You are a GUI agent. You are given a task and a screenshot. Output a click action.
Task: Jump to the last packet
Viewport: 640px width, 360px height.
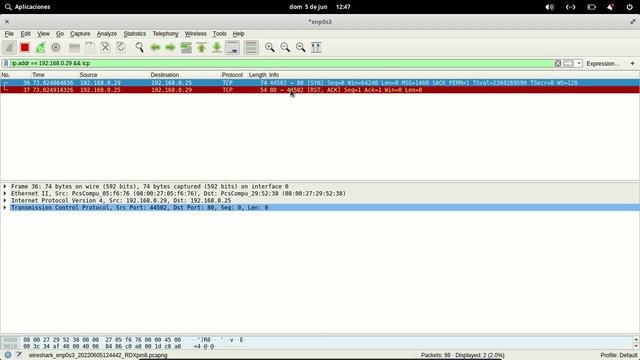(x=217, y=47)
